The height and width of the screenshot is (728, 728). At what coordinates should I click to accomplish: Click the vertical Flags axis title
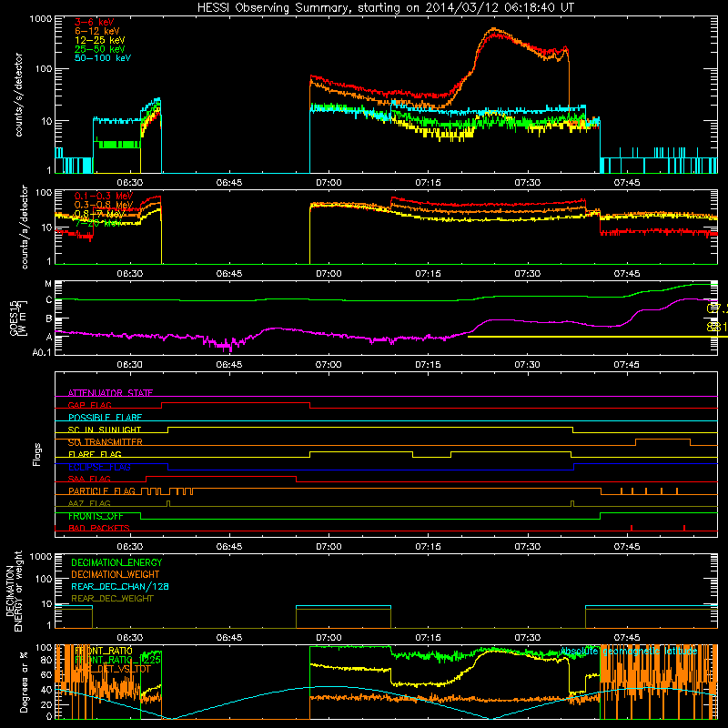(x=37, y=454)
